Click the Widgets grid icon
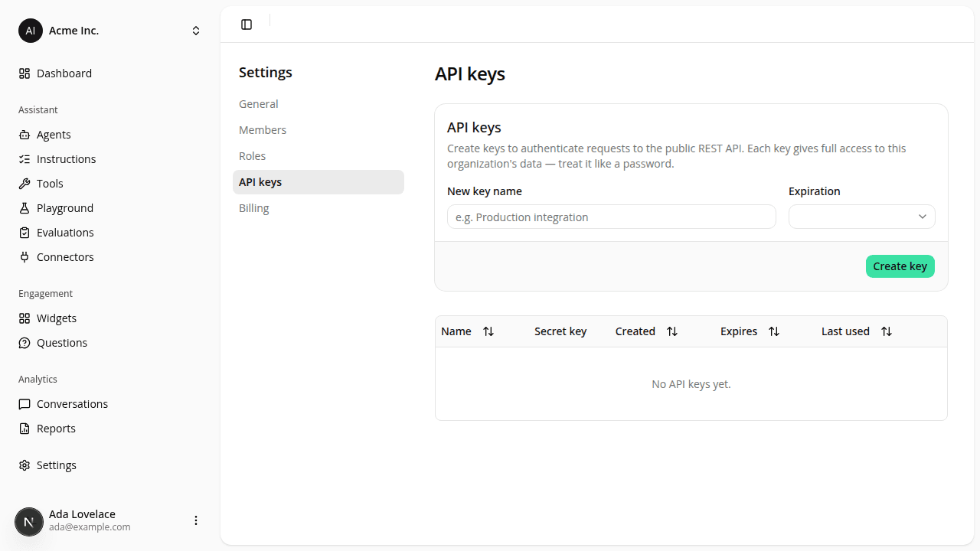This screenshot has height=551, width=980. pyautogui.click(x=24, y=318)
